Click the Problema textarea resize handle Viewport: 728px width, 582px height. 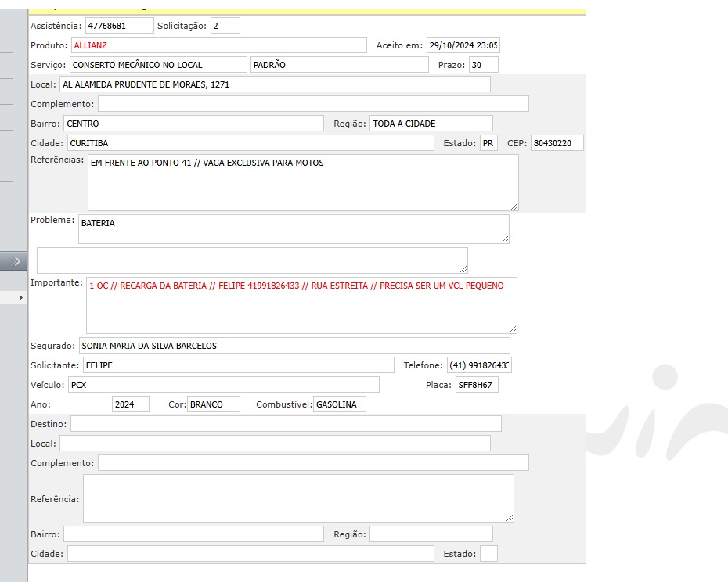pyautogui.click(x=504, y=239)
